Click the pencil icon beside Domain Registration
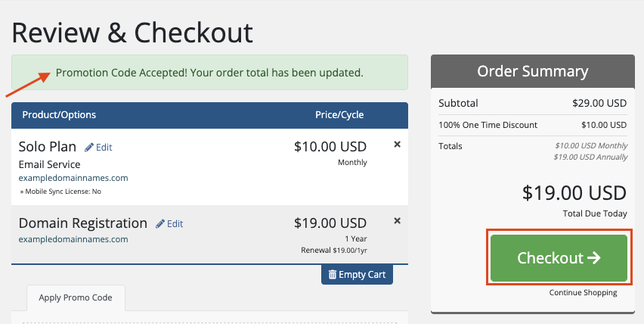644x324 pixels. (160, 224)
